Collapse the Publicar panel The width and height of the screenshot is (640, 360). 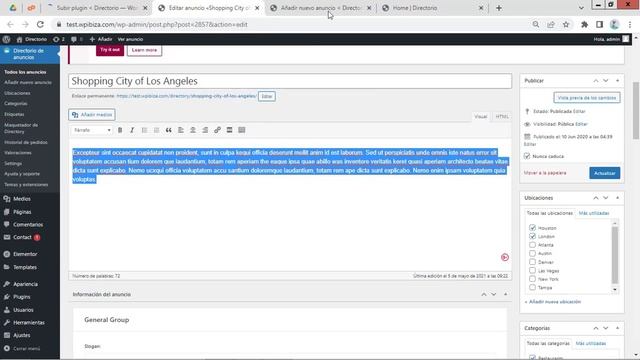(617, 81)
